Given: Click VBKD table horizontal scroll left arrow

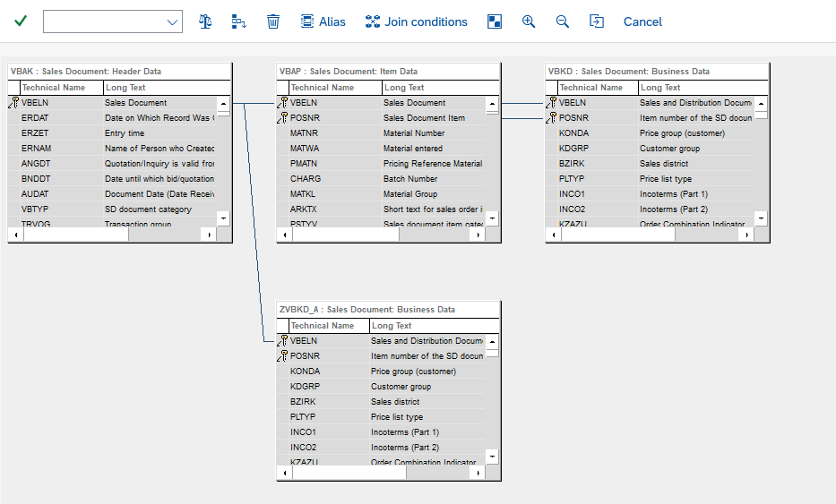Looking at the screenshot, I should coord(554,235).
